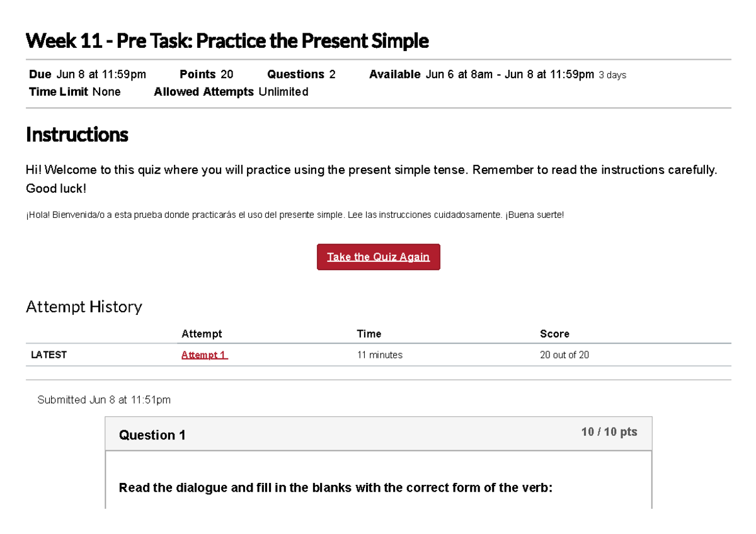
Task: Click the Take the Quiz Again button
Action: [x=378, y=256]
